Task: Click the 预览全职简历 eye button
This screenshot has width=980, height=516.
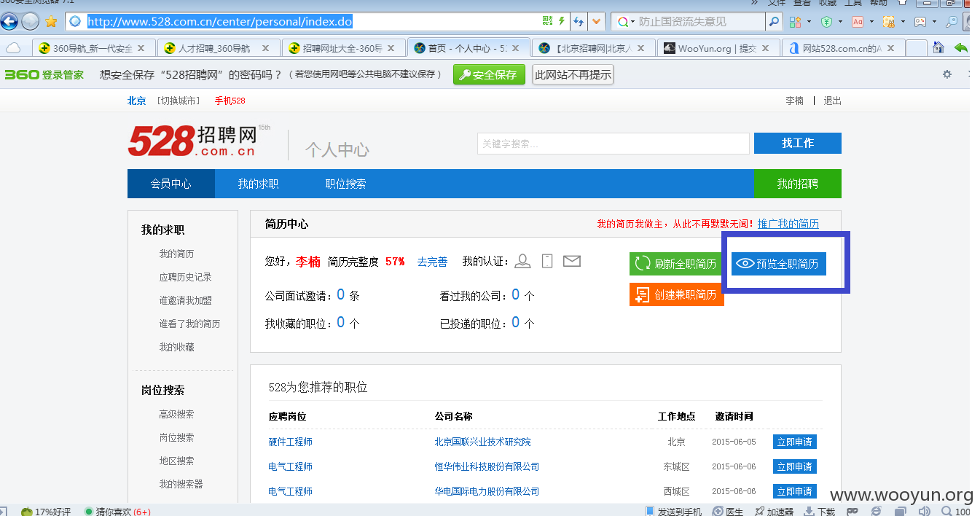Action: coord(779,264)
